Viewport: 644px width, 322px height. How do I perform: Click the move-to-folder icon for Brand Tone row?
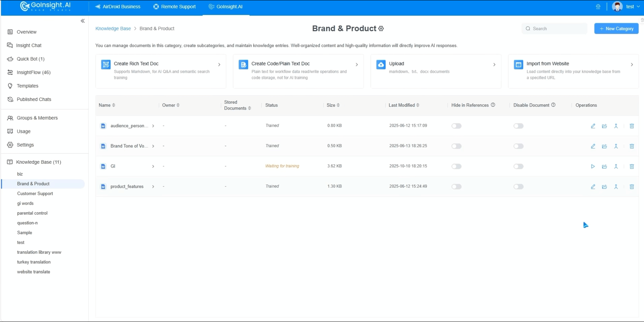tap(604, 147)
